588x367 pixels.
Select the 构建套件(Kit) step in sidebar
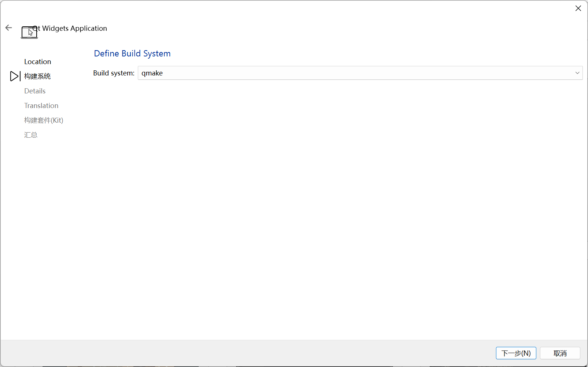[x=44, y=120]
